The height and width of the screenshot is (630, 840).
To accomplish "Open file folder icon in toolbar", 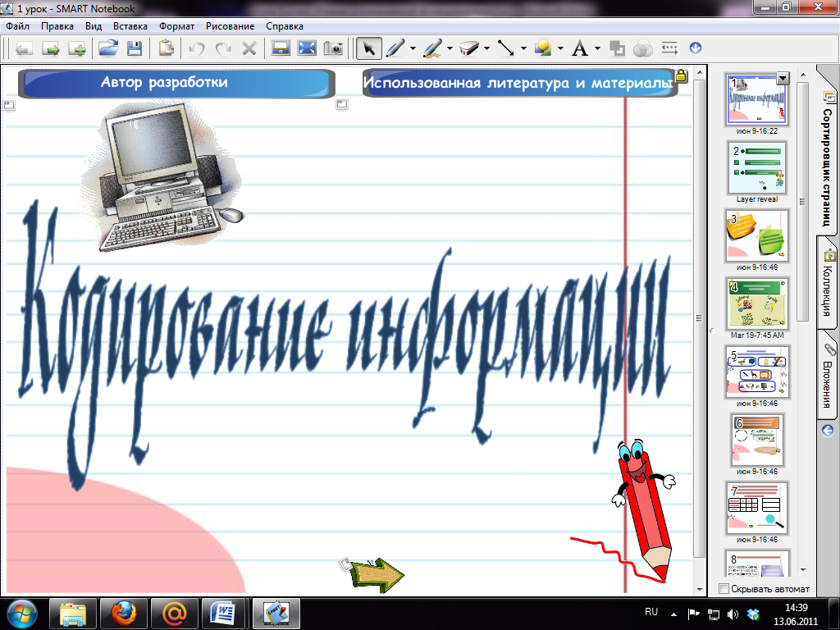I will [108, 48].
